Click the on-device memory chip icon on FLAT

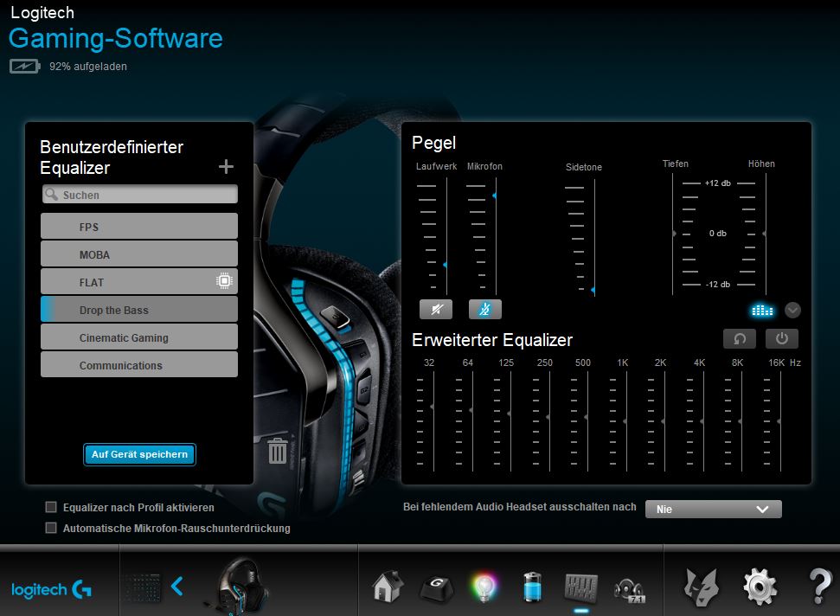[224, 280]
